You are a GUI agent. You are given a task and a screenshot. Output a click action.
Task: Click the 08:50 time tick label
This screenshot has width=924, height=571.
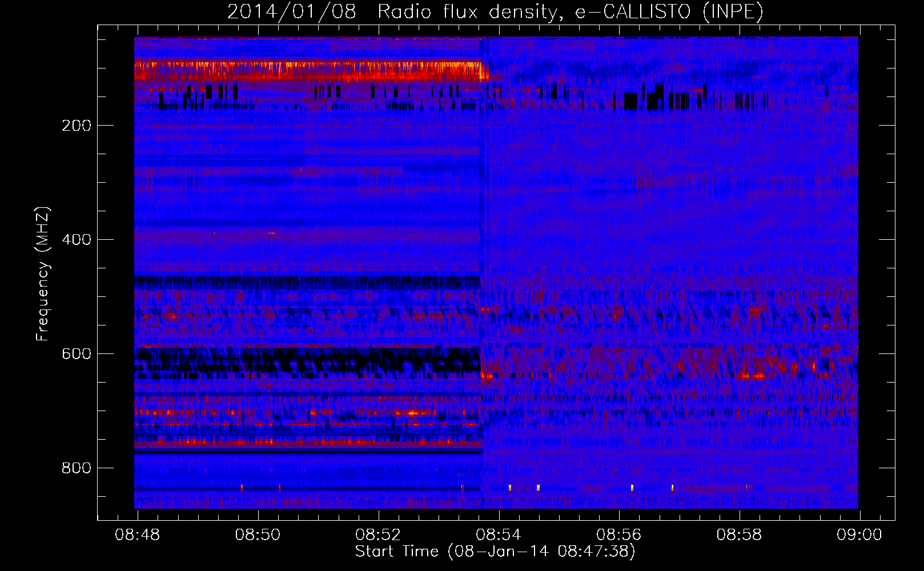pyautogui.click(x=258, y=535)
